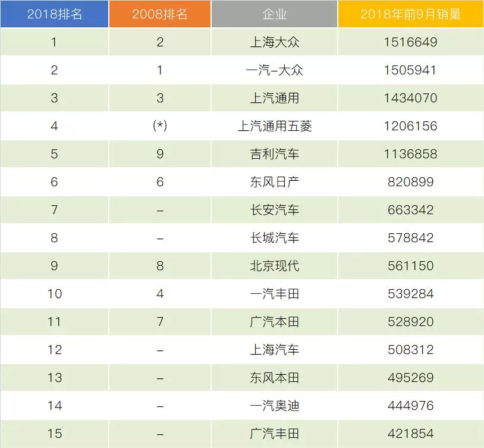Select the 吉利汽车 company cell
The width and height of the screenshot is (484, 448).
(275, 154)
